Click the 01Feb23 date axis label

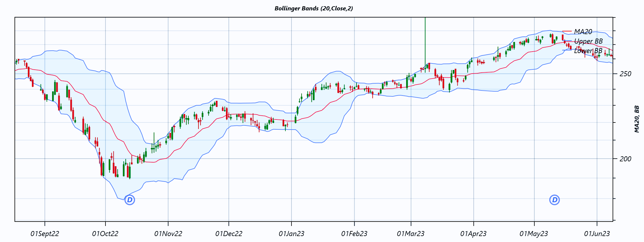(x=354, y=234)
